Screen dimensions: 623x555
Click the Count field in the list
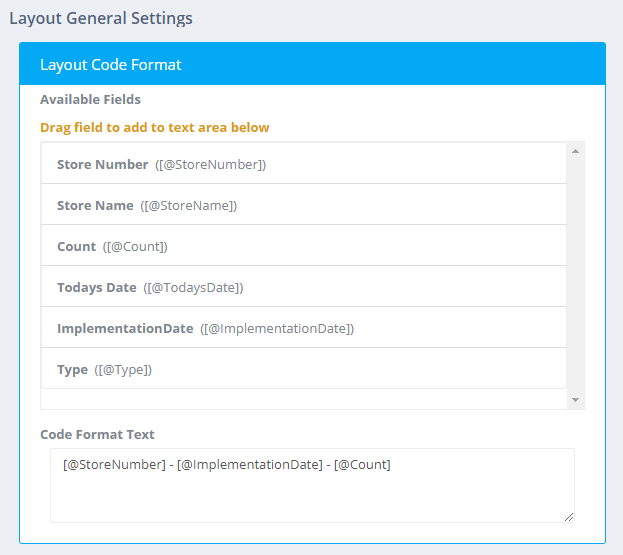(x=303, y=246)
